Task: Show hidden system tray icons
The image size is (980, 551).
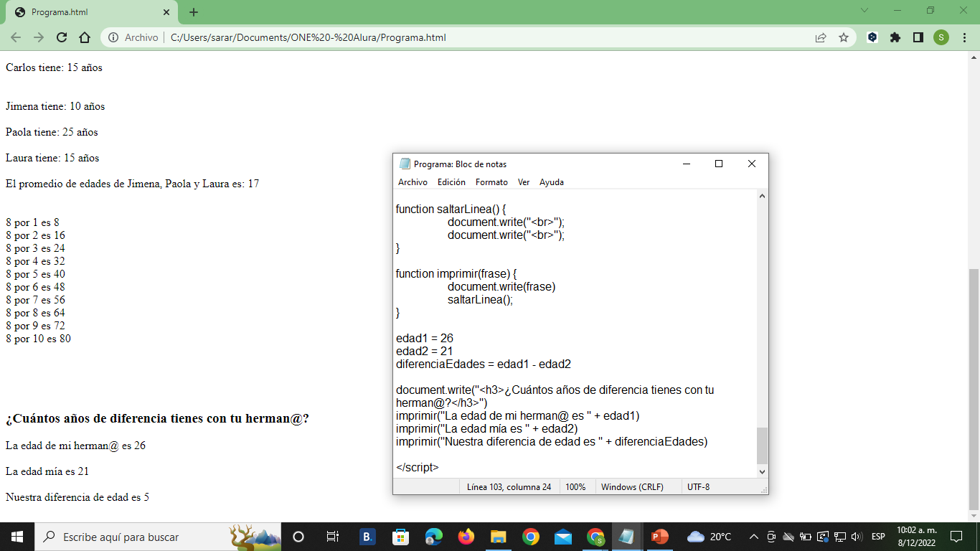Action: 754,537
